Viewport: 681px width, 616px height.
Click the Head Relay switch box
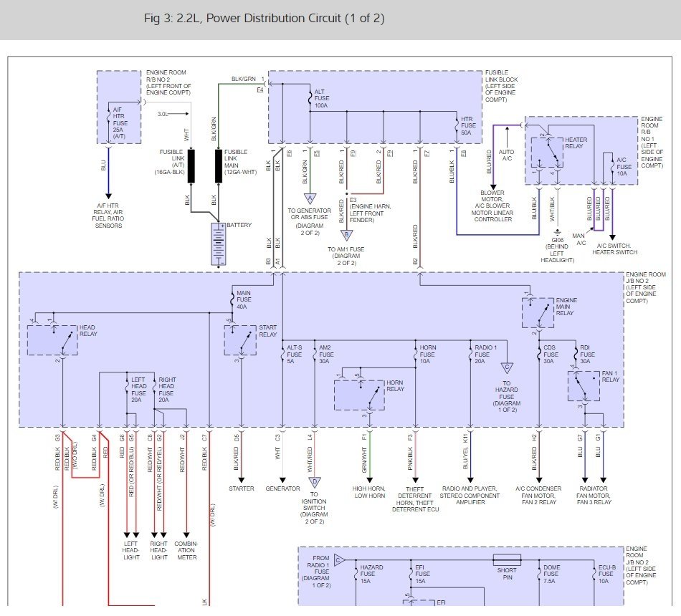(52, 340)
